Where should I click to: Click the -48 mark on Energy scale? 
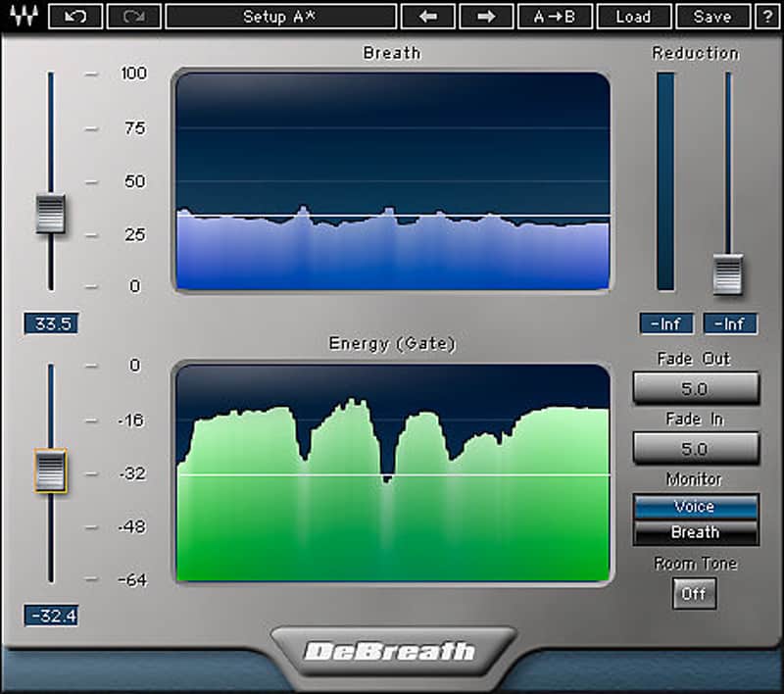coord(132,526)
